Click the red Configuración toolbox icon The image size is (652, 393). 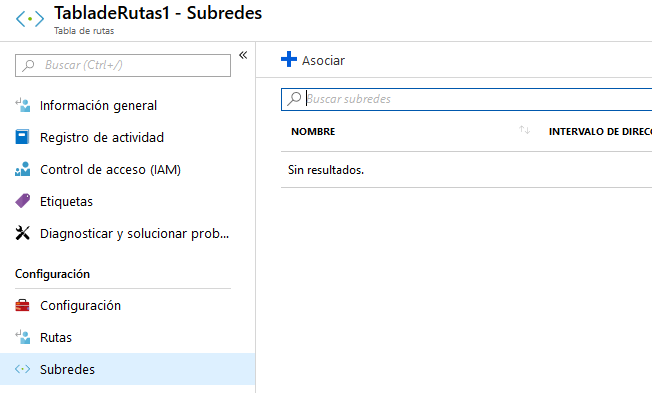[22, 305]
